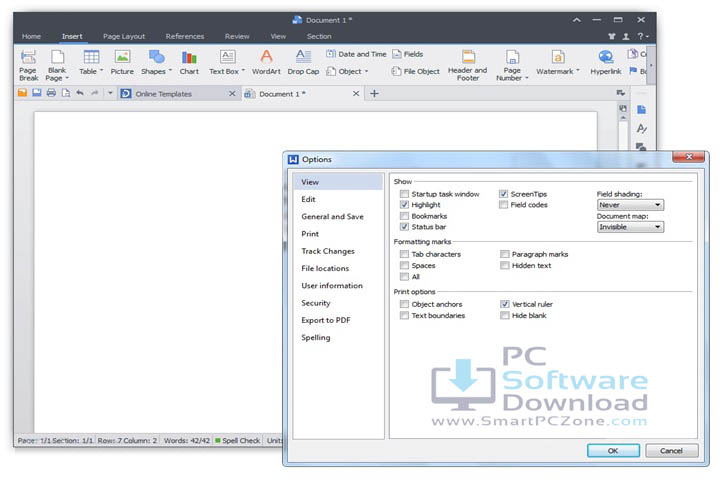Enable the Field codes checkbox
Screen dimensions: 720x480
(x=504, y=205)
